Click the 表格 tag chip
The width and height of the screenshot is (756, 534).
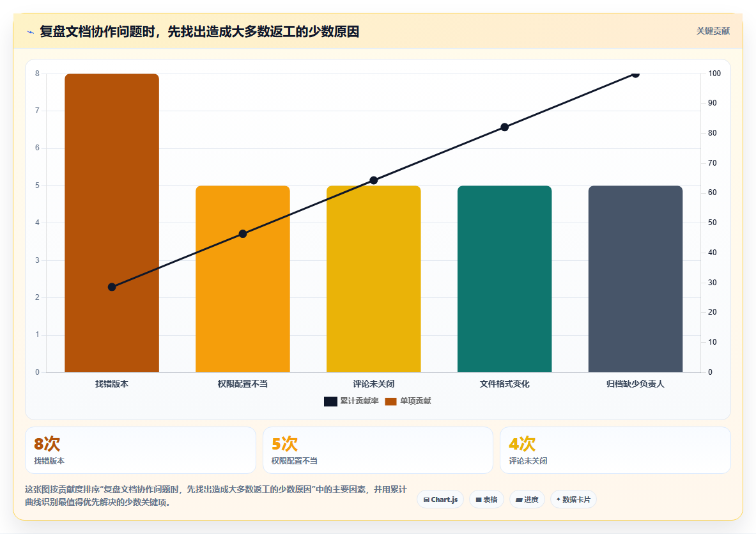point(486,499)
